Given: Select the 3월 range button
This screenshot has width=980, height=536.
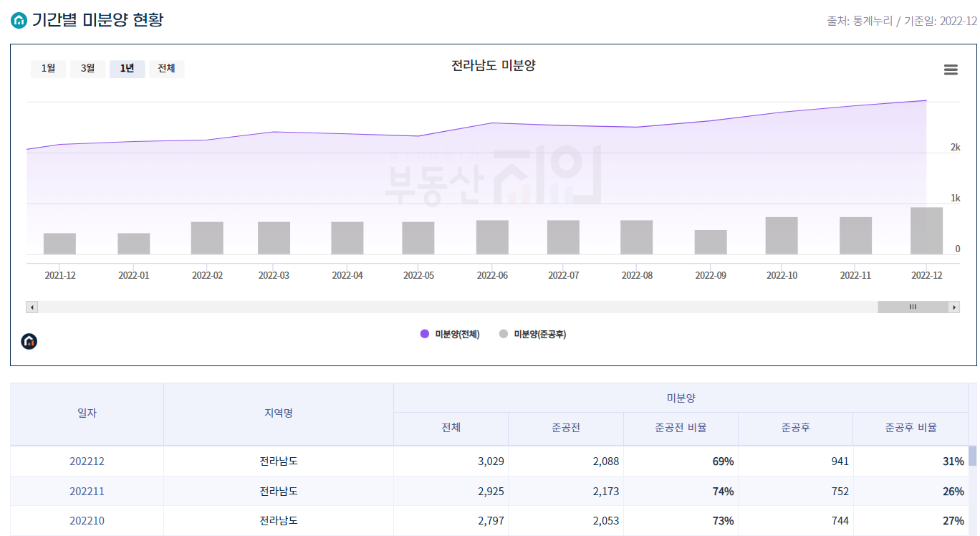Looking at the screenshot, I should [x=87, y=69].
